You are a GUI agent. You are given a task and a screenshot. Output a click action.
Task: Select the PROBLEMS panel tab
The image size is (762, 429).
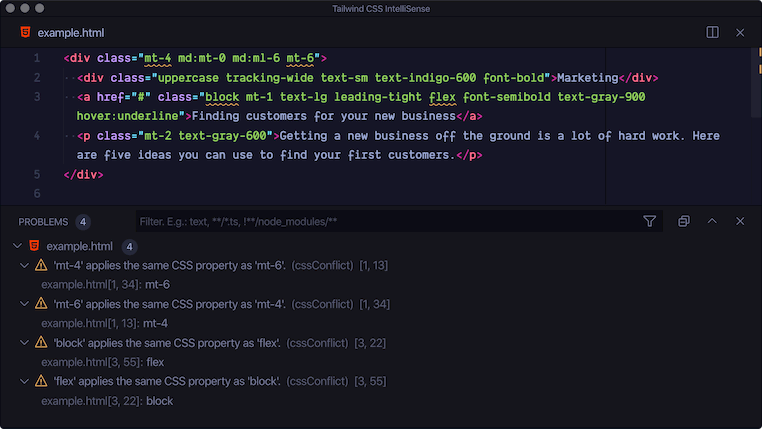tap(43, 221)
